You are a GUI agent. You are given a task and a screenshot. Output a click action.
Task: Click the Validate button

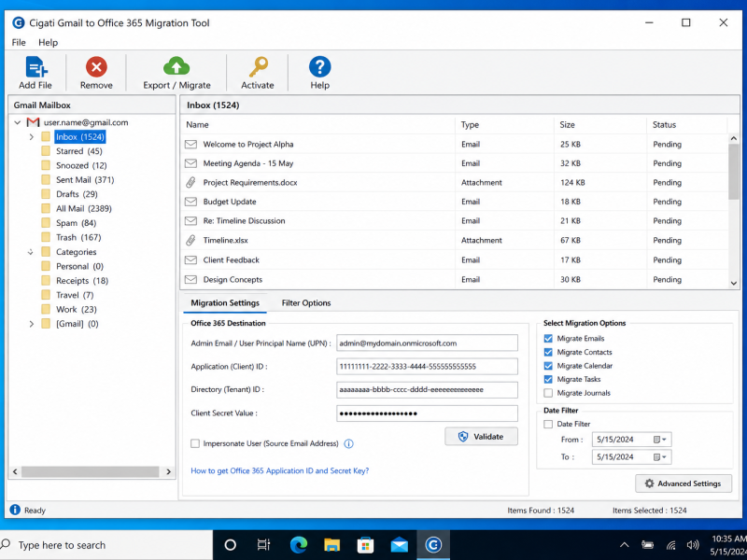coord(481,436)
